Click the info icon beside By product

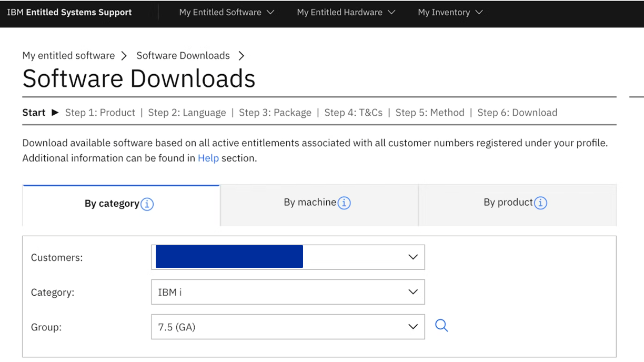tap(540, 202)
